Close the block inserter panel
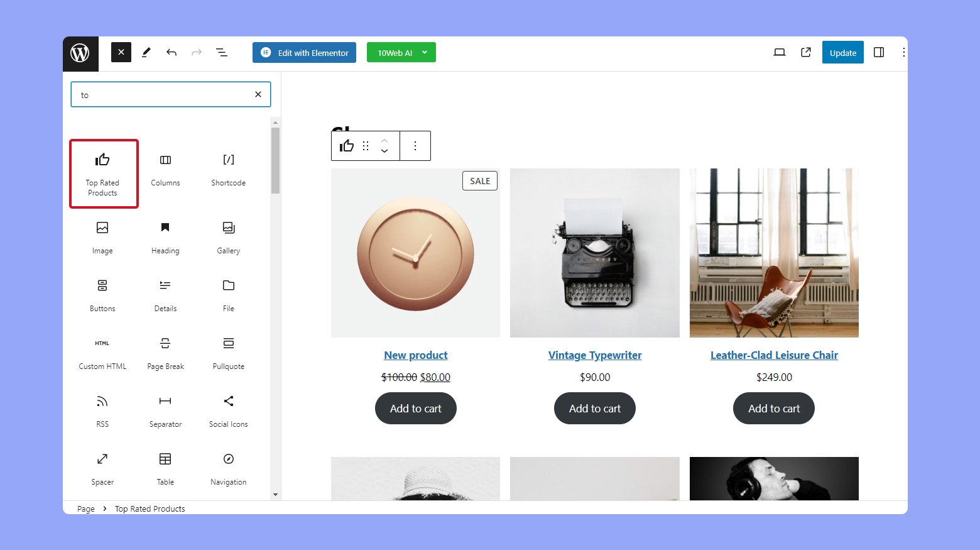 click(121, 52)
